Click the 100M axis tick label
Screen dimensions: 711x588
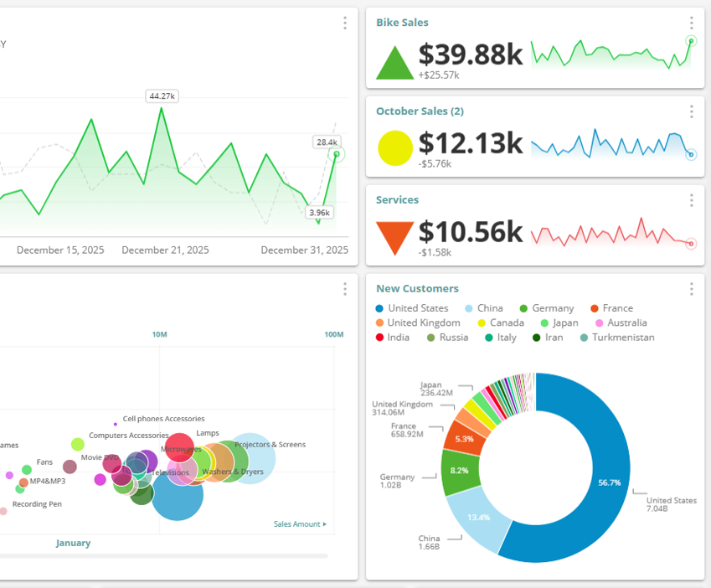coord(334,334)
